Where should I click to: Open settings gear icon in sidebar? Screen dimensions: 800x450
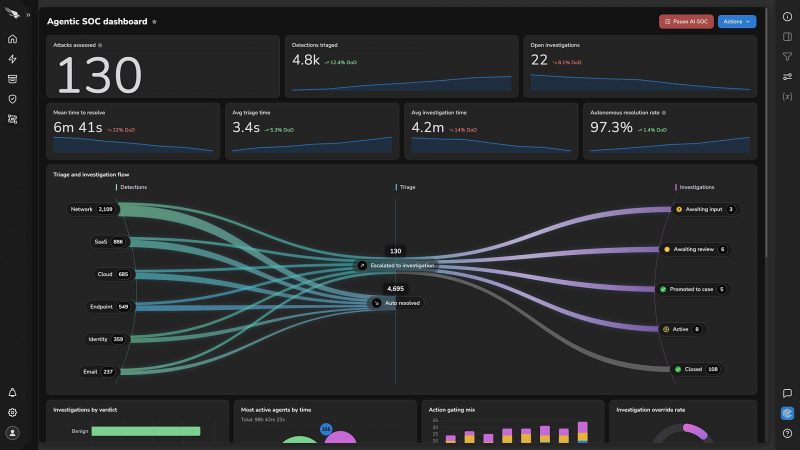(x=13, y=412)
